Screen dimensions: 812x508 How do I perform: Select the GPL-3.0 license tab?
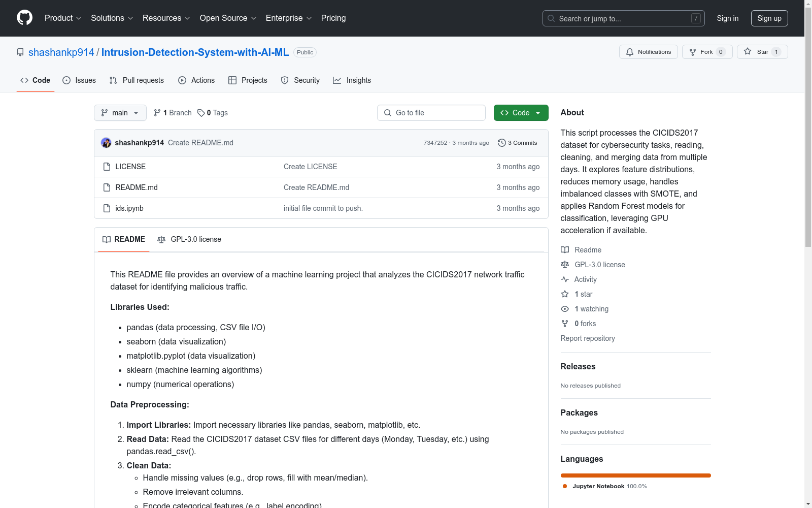pyautogui.click(x=189, y=239)
